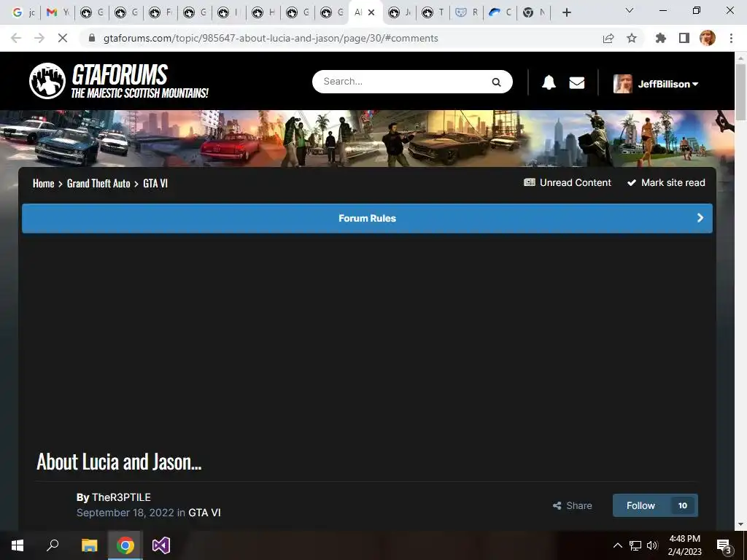The image size is (747, 560).
Task: Switch to the Google search tab
Action: click(23, 12)
